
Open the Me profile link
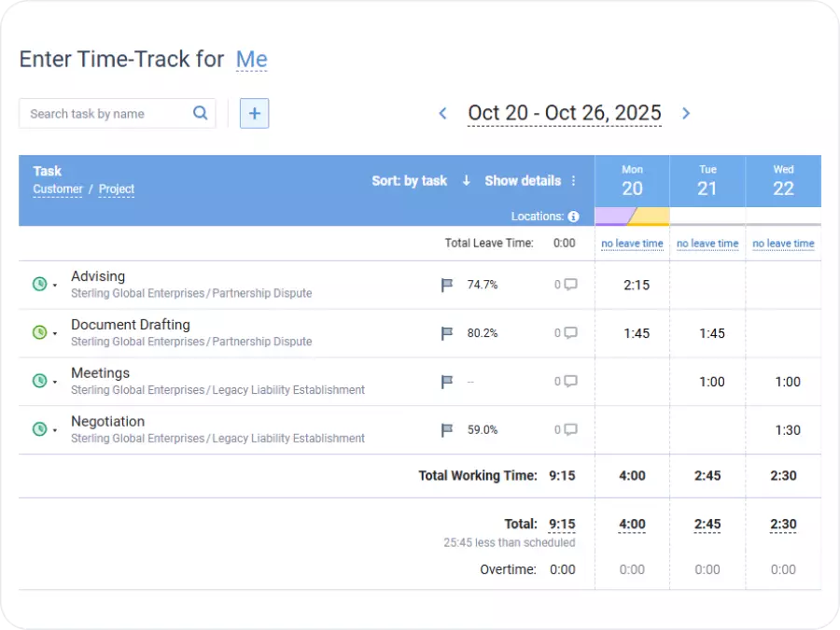250,59
